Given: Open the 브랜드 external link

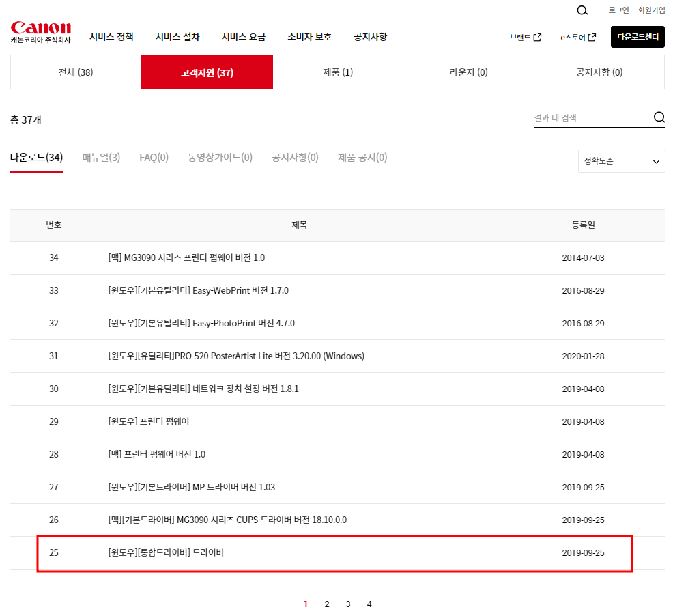Looking at the screenshot, I should (526, 38).
